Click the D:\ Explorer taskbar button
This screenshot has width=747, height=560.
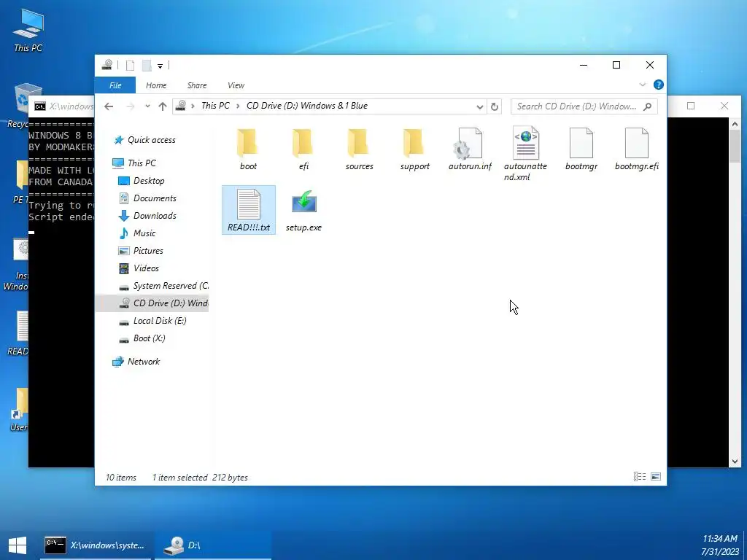click(x=213, y=545)
